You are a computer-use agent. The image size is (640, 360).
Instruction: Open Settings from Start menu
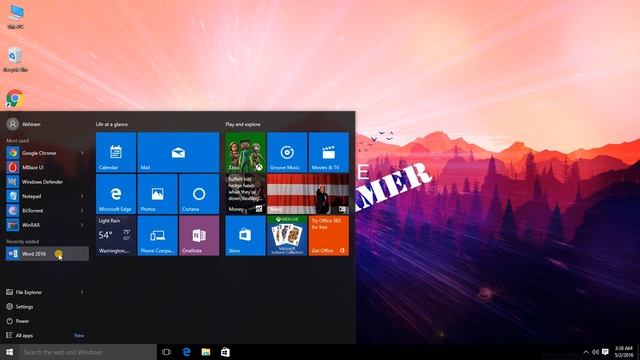point(47,307)
